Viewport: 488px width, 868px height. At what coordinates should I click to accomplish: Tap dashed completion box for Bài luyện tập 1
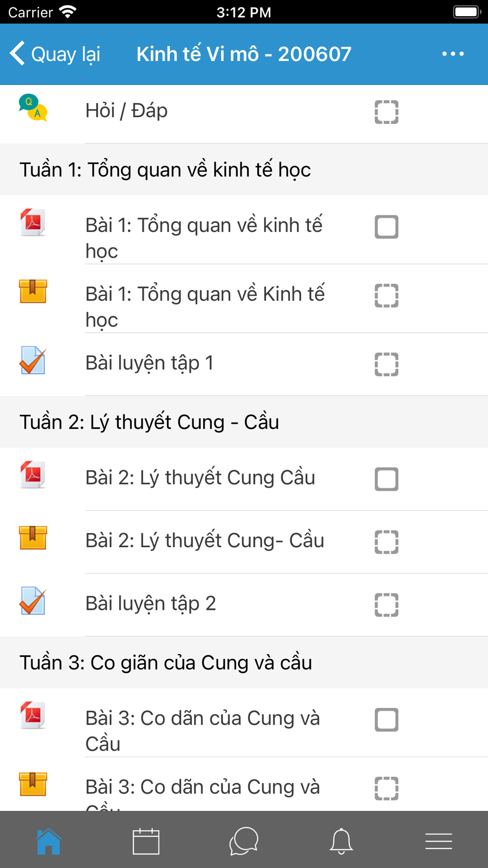click(x=386, y=364)
